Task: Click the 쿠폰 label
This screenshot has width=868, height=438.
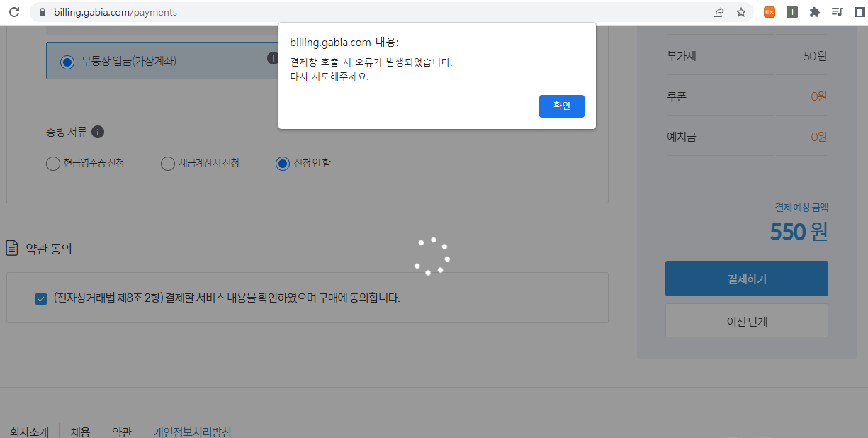Action: pyautogui.click(x=677, y=96)
